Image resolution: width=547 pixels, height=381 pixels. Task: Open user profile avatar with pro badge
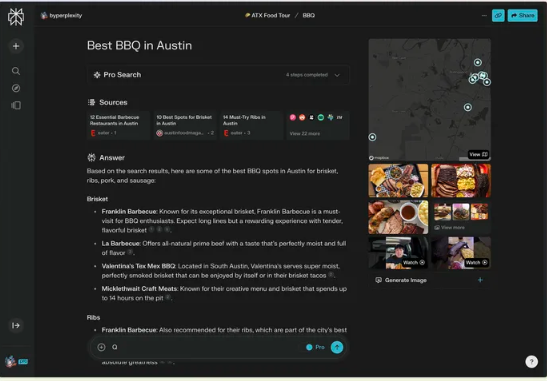(x=16, y=361)
